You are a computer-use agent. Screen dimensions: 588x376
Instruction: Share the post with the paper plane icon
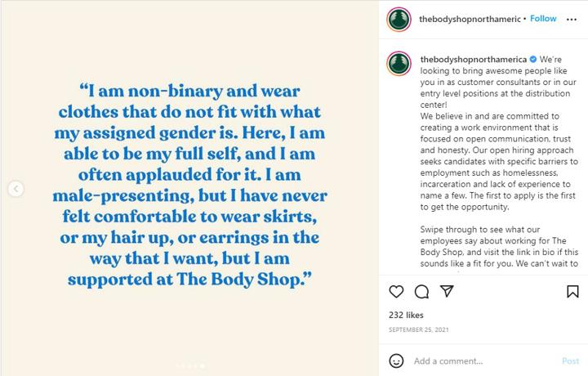[447, 291]
